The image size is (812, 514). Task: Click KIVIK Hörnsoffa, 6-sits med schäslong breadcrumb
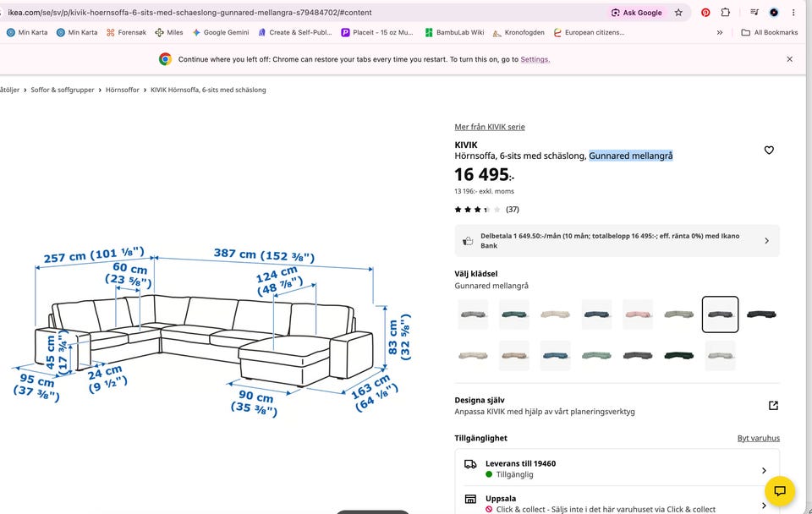point(208,90)
